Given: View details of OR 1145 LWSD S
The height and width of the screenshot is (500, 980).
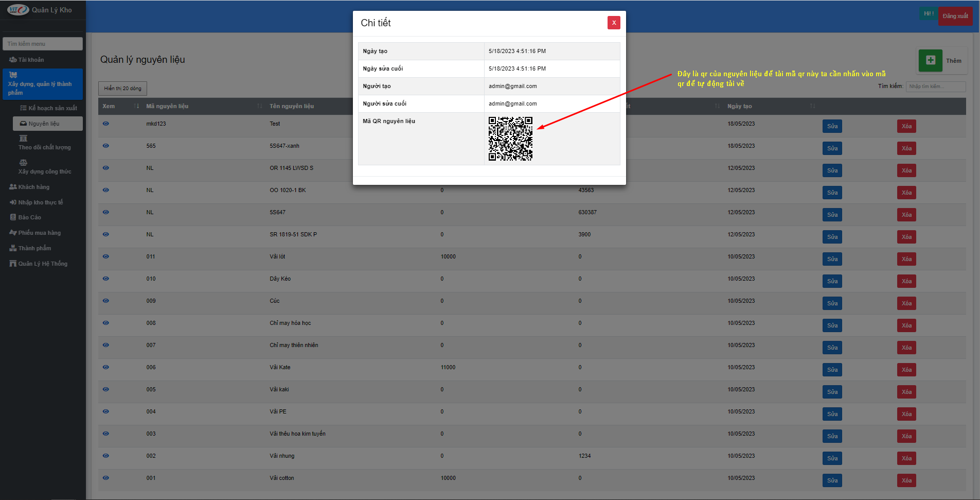Looking at the screenshot, I should [106, 168].
